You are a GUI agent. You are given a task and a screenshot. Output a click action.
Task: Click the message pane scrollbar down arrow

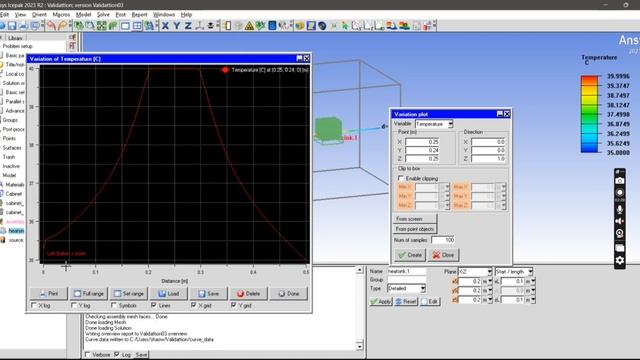(x=359, y=347)
